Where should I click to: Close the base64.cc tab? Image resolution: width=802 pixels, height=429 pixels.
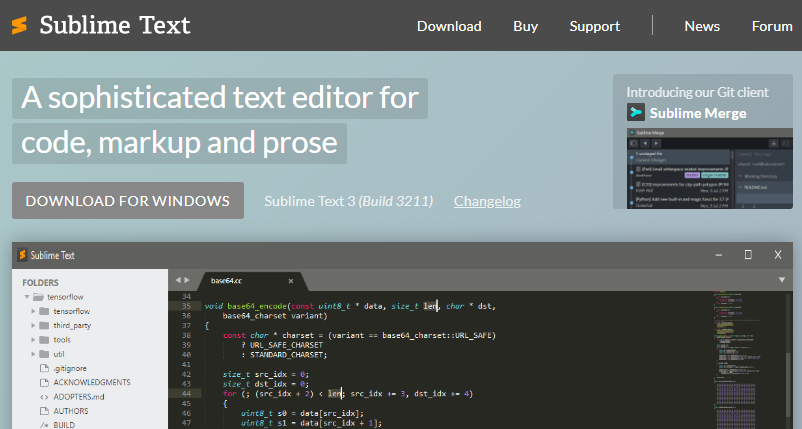291,281
